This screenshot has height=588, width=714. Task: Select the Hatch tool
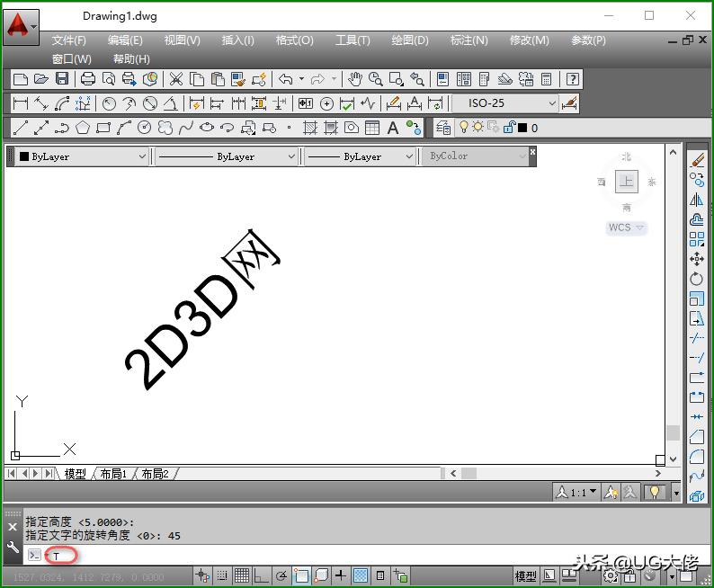[310, 128]
